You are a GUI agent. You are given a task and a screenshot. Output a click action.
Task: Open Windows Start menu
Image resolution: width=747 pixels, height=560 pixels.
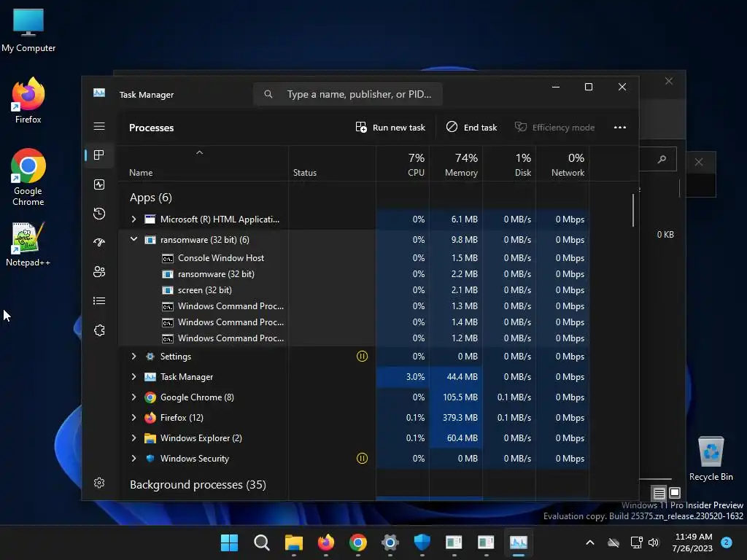pos(229,542)
